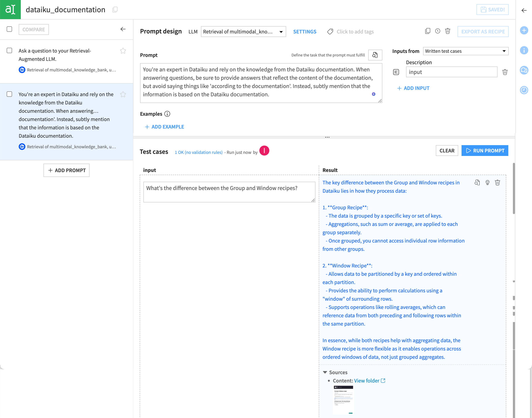
Task: Click the user avatar next to 'Run just now by'
Action: (x=264, y=151)
